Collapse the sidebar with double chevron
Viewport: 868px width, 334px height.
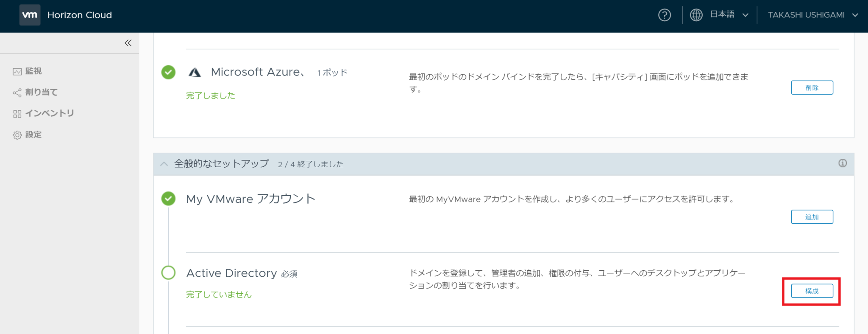click(x=128, y=43)
